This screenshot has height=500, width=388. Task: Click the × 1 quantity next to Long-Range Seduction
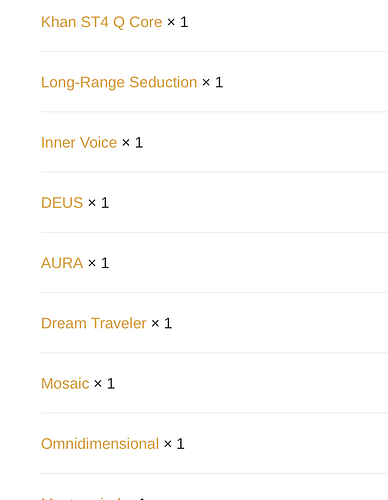coord(213,82)
